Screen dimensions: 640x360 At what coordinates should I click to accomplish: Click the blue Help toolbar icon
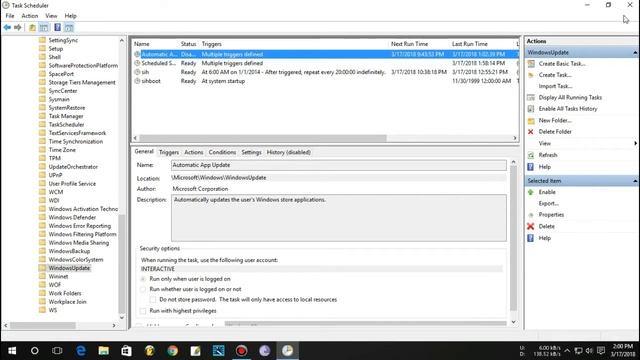(x=57, y=27)
